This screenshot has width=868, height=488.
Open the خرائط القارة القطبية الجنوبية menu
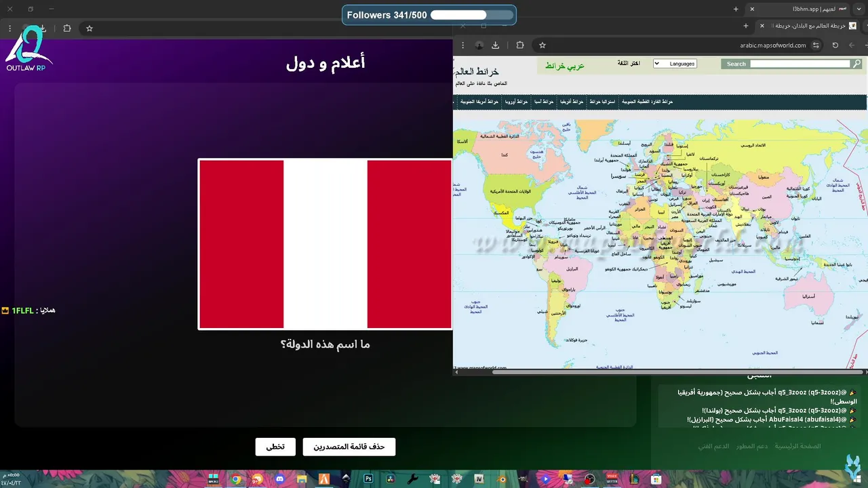pos(647,102)
